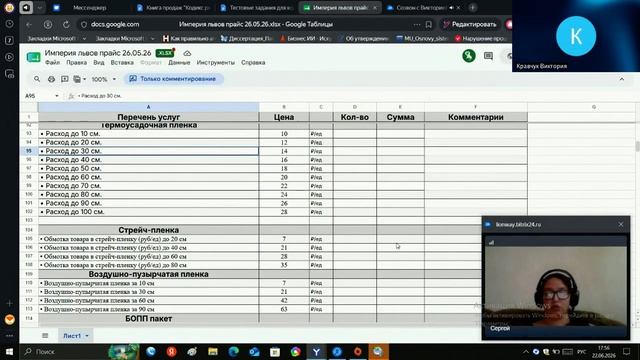Open File Explorer from the taskbar
This screenshot has width=640, height=360.
[213, 351]
